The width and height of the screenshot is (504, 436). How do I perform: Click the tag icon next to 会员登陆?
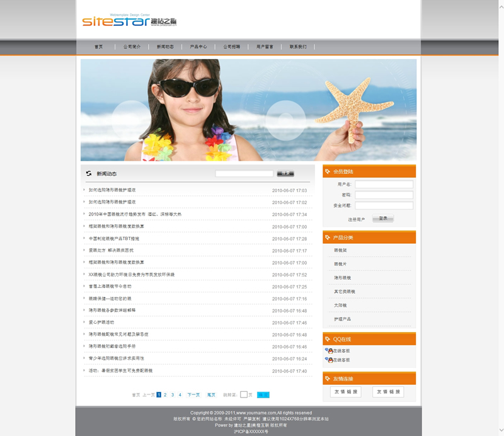pos(328,171)
